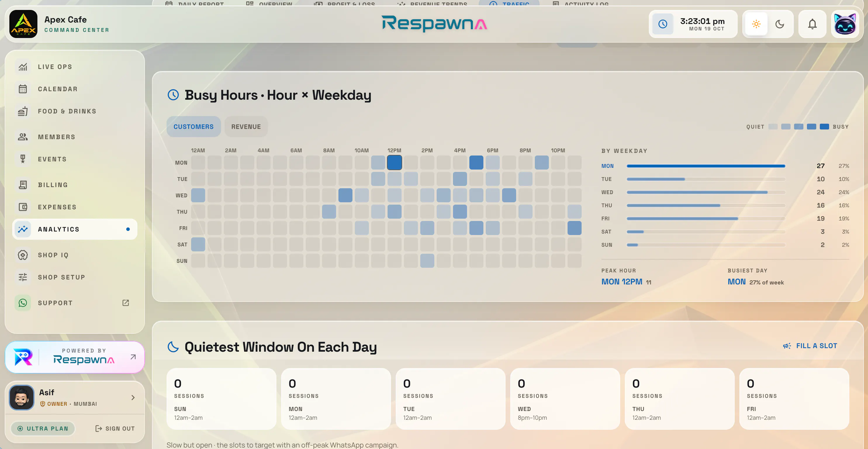Click the Wed quietest window card

point(565,399)
